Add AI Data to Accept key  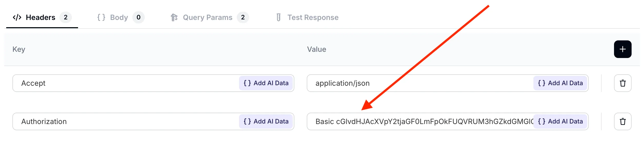coord(266,83)
